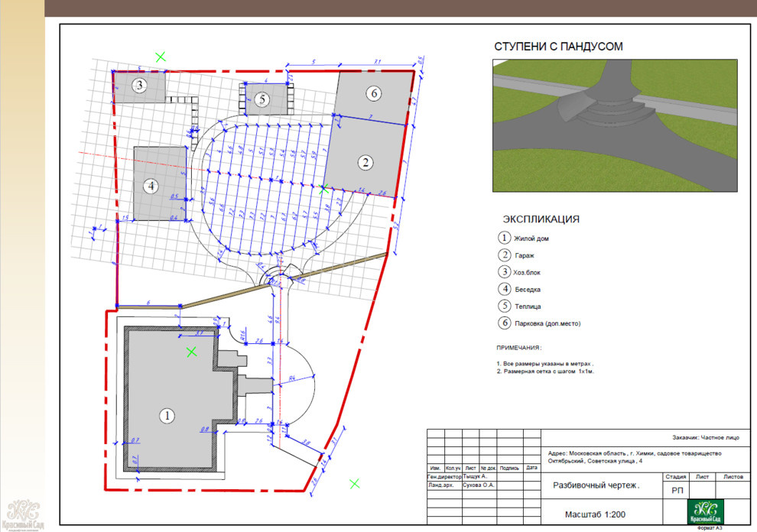Click the green Красный Сад logo in title block
This screenshot has width=757, height=532.
[x=705, y=511]
